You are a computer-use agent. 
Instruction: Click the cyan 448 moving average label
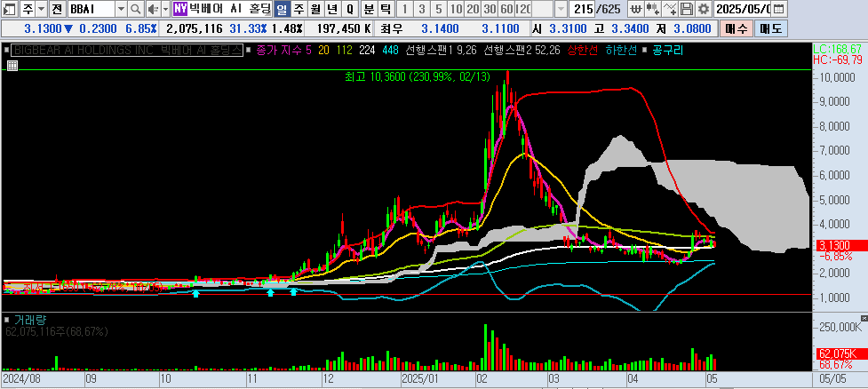click(390, 51)
